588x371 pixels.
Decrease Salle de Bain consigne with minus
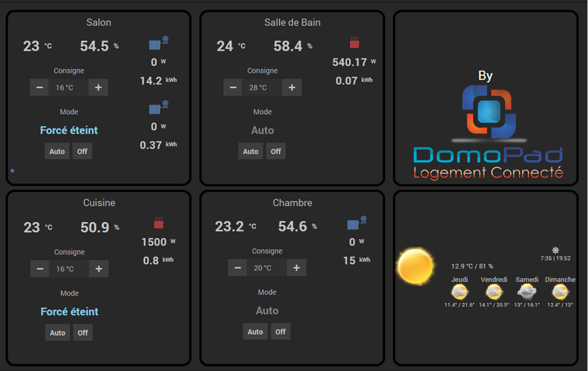(233, 88)
